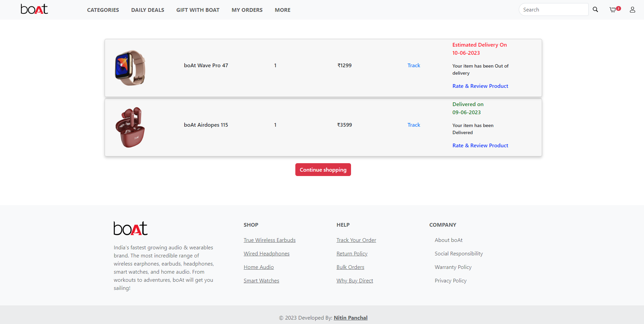Click the SHOP footer heading

point(251,225)
